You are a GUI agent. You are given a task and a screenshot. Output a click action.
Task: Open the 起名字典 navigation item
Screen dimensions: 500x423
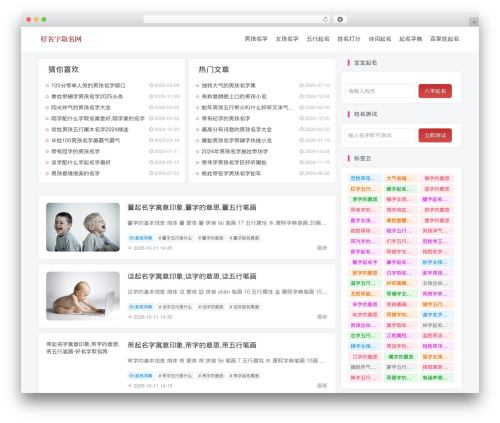pyautogui.click(x=411, y=39)
